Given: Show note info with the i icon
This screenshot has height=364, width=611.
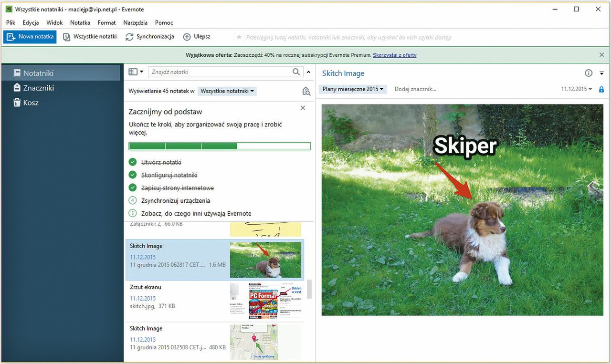Looking at the screenshot, I should [589, 73].
